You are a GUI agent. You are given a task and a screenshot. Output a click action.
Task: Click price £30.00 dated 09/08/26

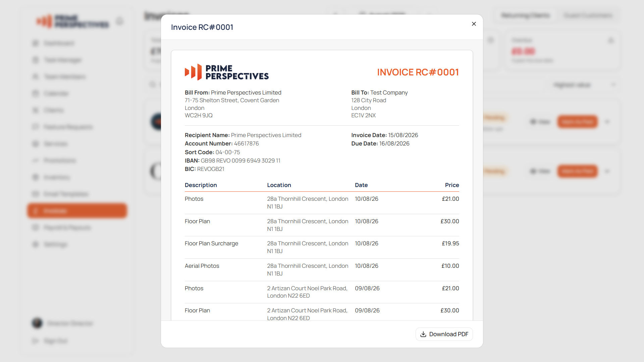pos(450,310)
